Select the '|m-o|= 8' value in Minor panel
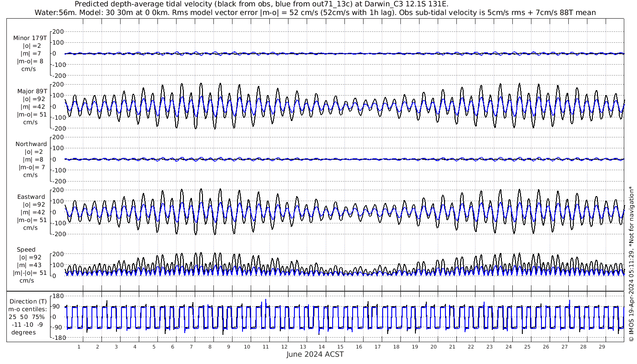The height and width of the screenshot is (364, 637). [30, 61]
